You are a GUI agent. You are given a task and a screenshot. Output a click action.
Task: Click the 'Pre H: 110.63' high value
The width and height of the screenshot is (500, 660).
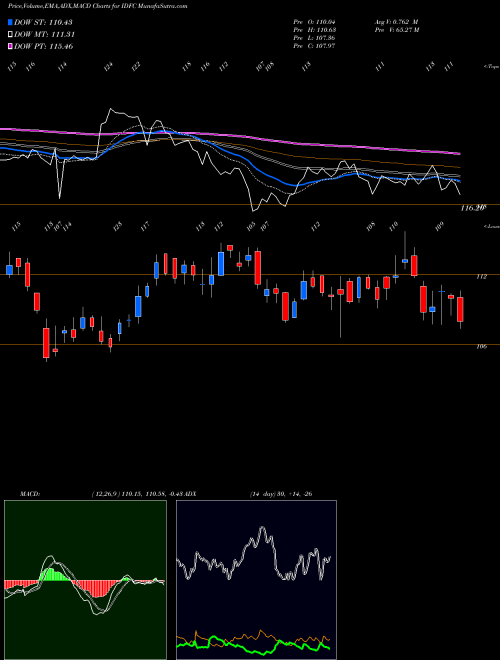[x=314, y=30]
